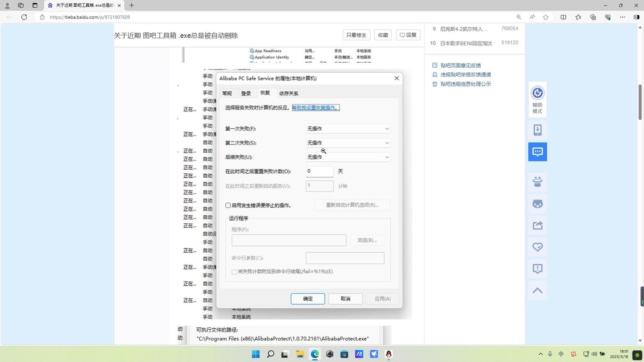The image size is (644, 362).
Task: Open the Edge profile icon
Action: [x=7, y=5]
